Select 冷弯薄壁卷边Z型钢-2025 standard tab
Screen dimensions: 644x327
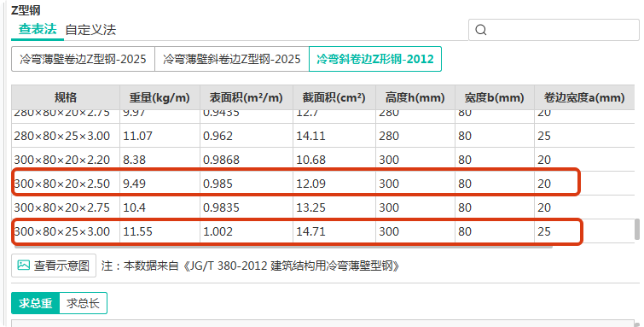pos(83,59)
